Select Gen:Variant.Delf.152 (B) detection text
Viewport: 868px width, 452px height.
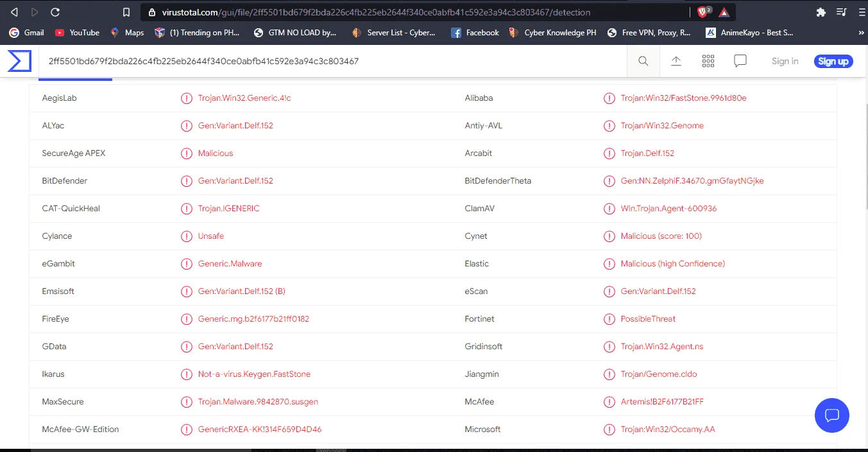click(242, 291)
